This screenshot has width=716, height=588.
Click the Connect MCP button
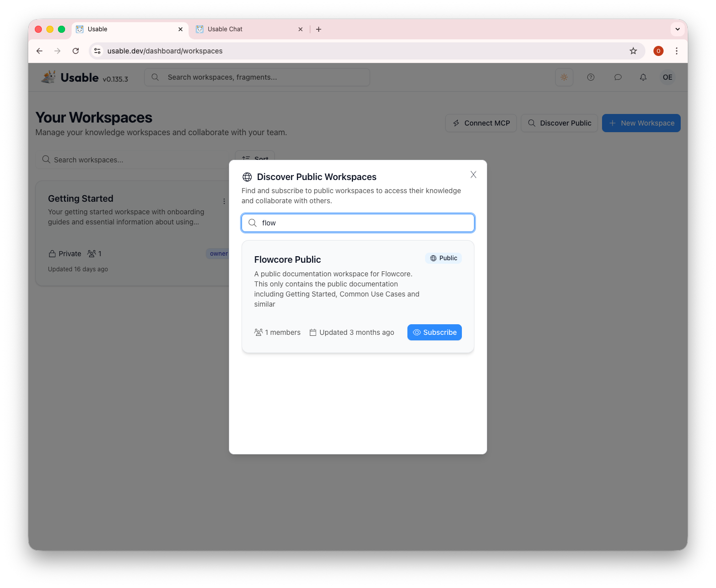coord(481,123)
